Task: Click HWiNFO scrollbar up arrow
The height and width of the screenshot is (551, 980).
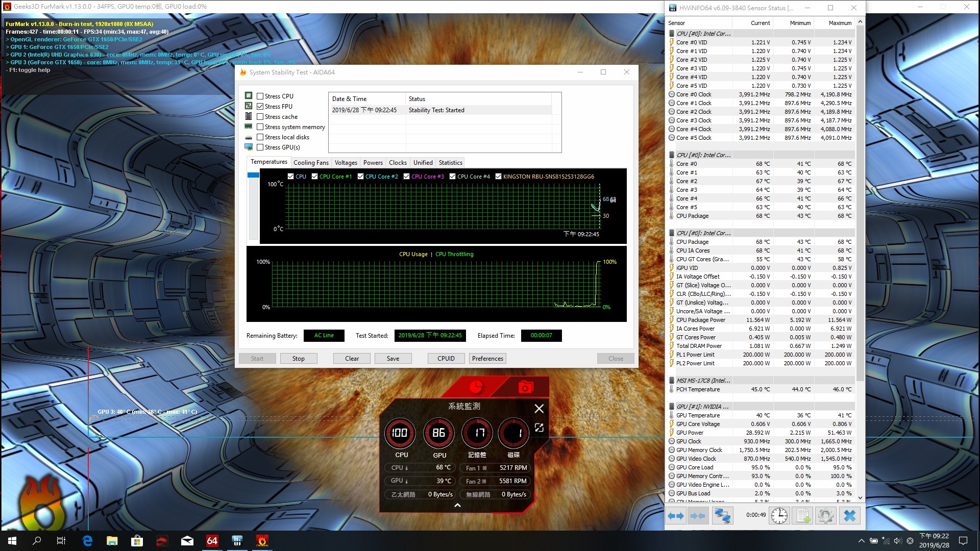Action: click(x=861, y=22)
